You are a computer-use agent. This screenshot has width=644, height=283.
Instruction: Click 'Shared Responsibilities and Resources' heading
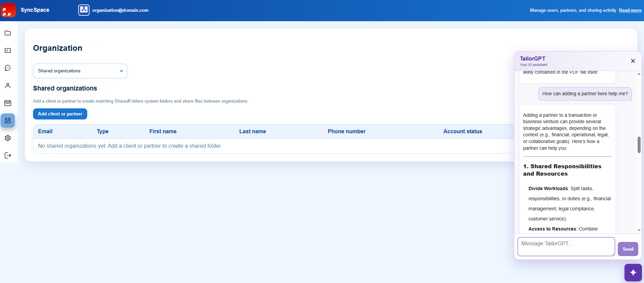(562, 170)
